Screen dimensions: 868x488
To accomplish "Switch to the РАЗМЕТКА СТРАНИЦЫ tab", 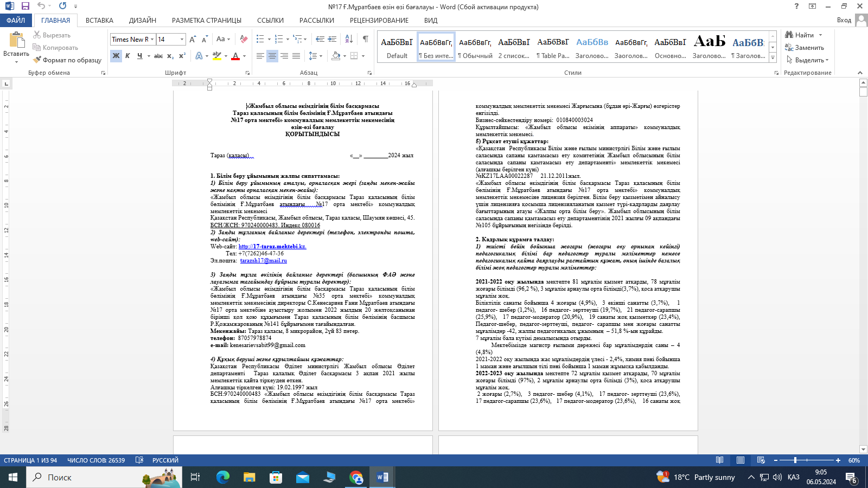I will [207, 20].
